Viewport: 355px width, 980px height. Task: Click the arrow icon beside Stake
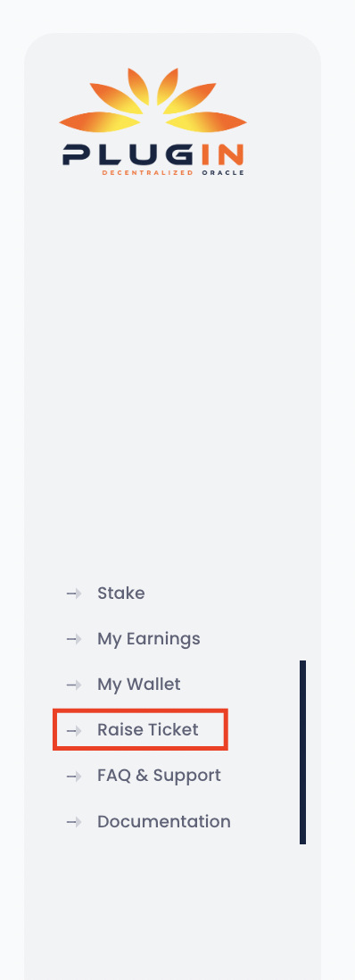pos(74,594)
